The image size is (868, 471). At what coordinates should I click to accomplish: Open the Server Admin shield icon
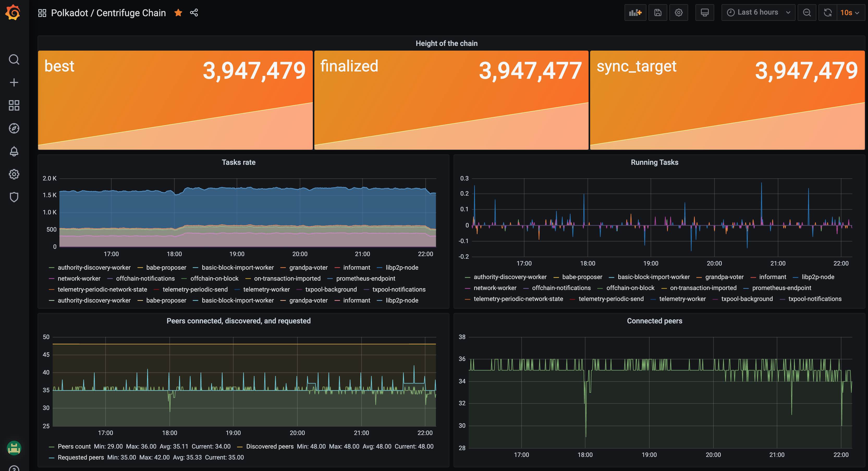[x=14, y=197]
